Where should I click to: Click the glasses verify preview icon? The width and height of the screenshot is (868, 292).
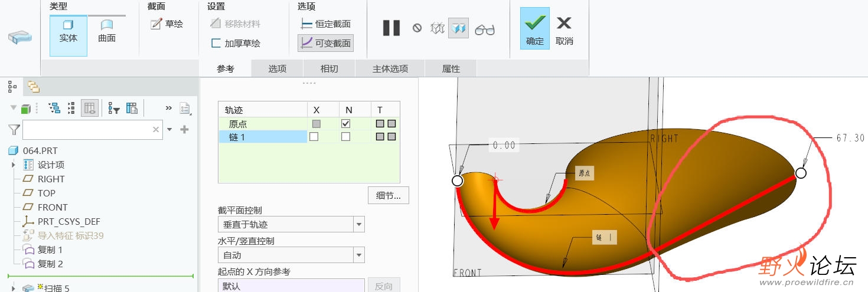coord(484,28)
